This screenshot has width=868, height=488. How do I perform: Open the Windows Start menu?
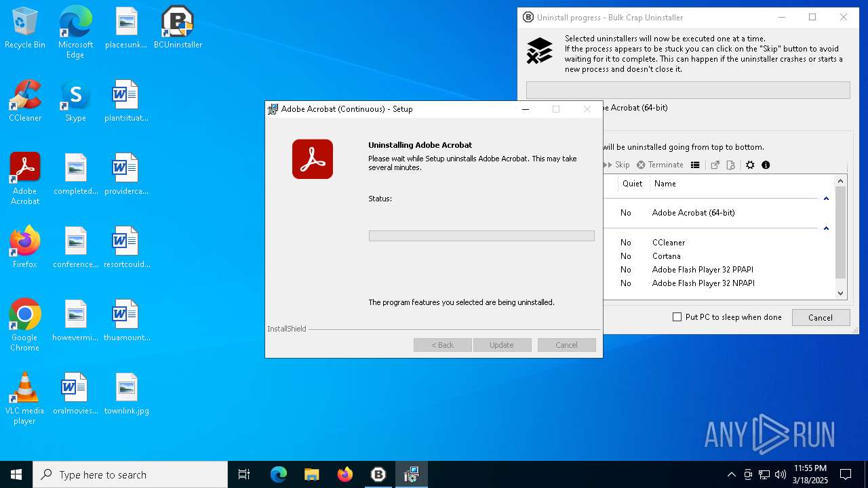pos(16,474)
